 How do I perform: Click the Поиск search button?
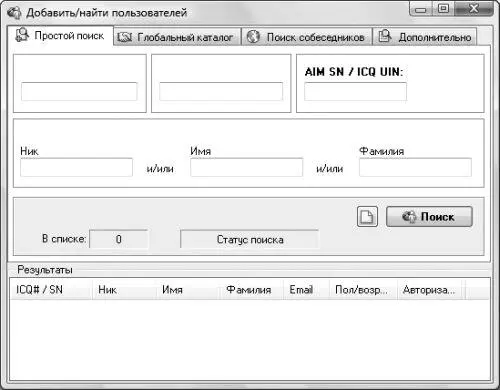(429, 217)
